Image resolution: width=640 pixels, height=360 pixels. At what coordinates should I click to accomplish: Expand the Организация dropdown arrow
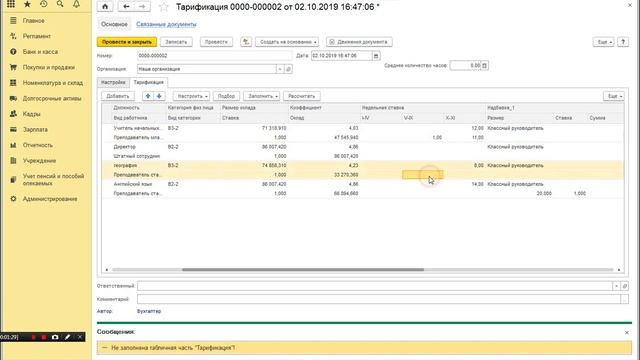pos(280,69)
